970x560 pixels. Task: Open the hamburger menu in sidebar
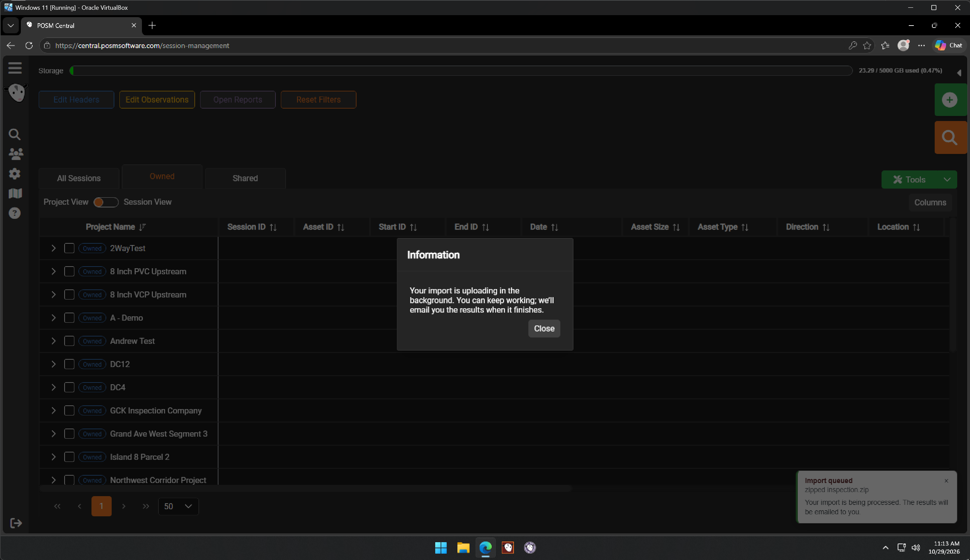point(15,68)
